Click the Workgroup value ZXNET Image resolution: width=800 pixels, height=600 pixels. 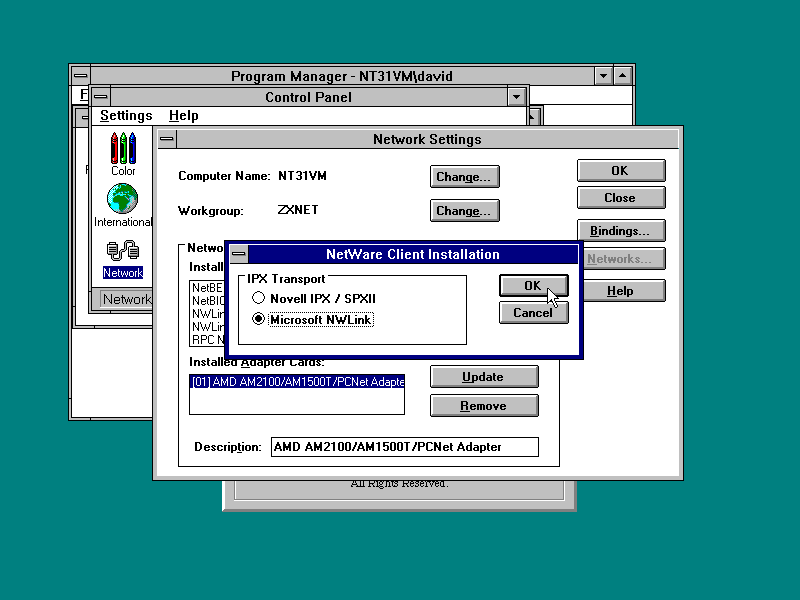click(x=298, y=210)
